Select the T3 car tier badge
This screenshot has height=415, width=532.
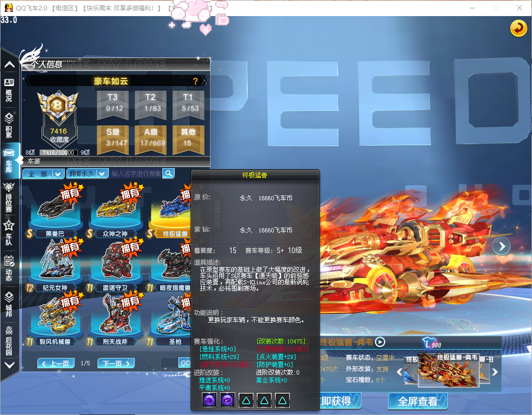[x=113, y=105]
